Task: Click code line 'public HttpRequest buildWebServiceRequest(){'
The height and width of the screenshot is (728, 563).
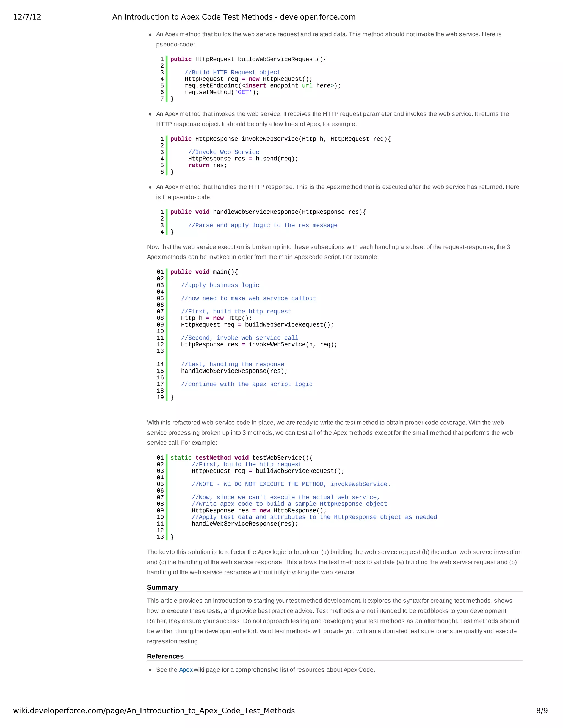Action: 249,59
